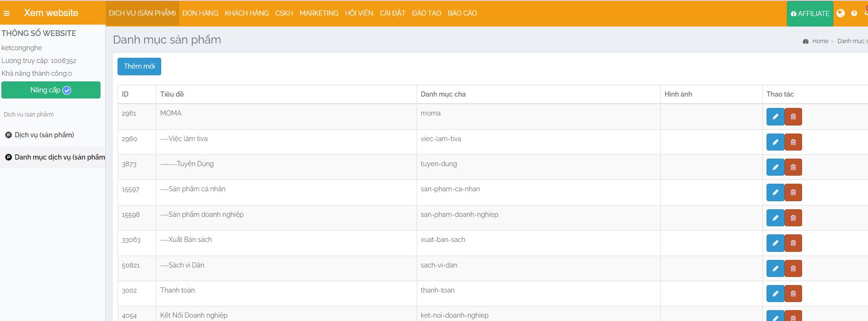Delete the MOMA category row
The width and height of the screenshot is (868, 321).
pos(793,116)
